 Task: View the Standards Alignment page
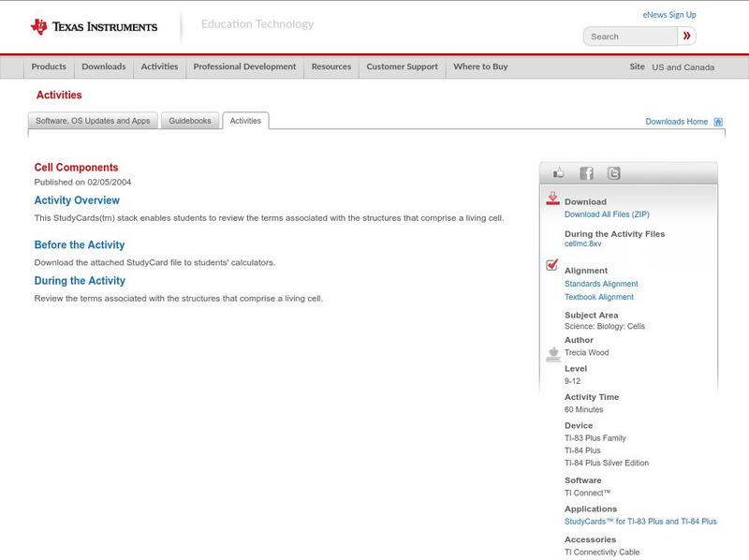600,283
